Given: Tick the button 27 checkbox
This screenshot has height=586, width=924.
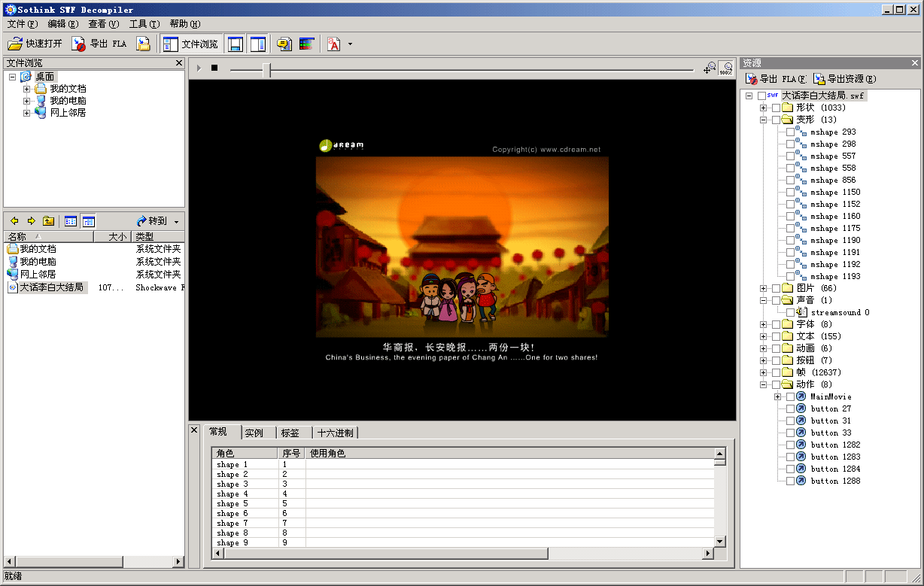Looking at the screenshot, I should point(790,408).
